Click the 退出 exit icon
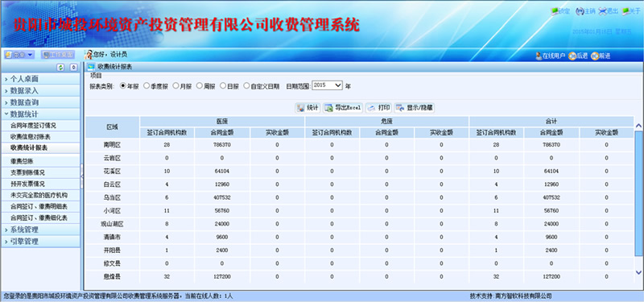This screenshot has width=644, height=302. [602, 11]
